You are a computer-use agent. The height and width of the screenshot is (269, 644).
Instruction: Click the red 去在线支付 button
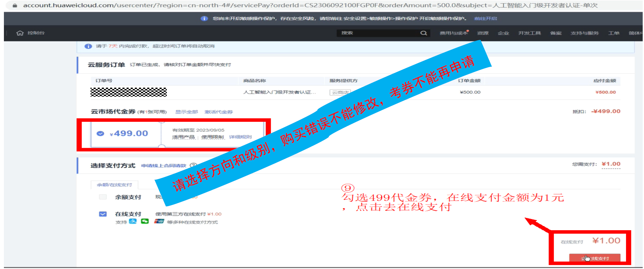coord(594,258)
